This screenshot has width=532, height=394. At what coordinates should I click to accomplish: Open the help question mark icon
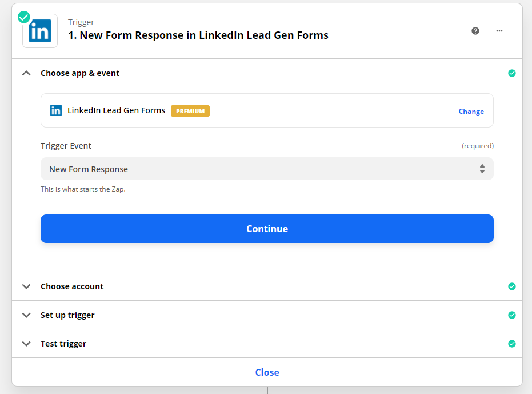click(475, 31)
